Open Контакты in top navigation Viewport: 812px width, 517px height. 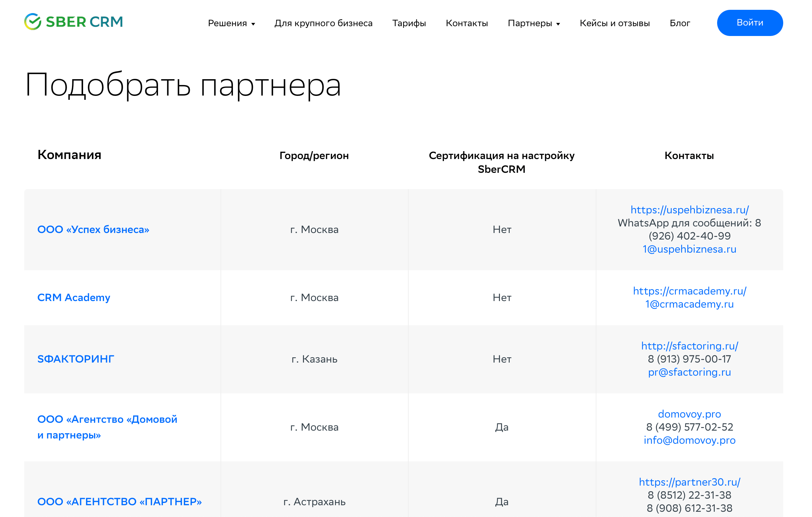[x=467, y=23]
